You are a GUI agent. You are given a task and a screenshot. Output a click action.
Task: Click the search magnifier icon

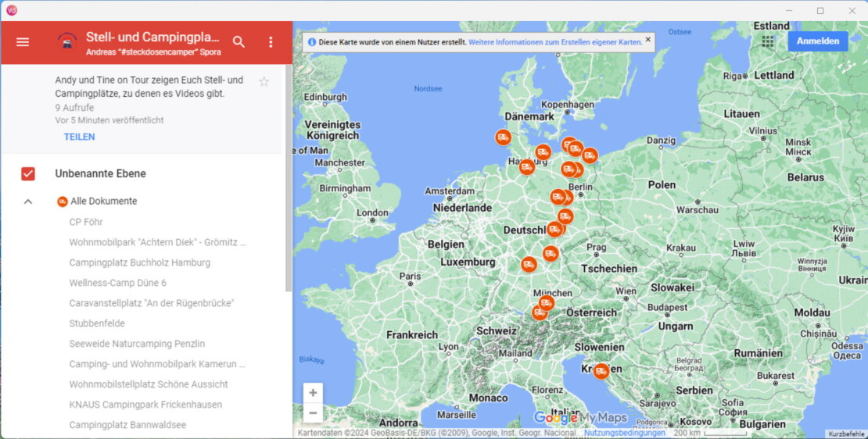coord(239,42)
